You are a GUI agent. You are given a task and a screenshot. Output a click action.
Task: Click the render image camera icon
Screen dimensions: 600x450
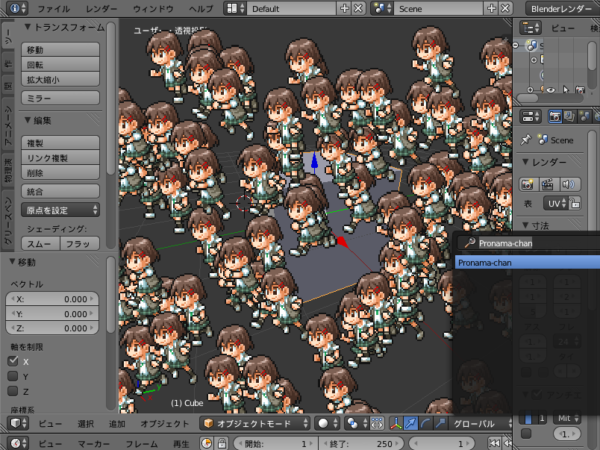point(527,184)
